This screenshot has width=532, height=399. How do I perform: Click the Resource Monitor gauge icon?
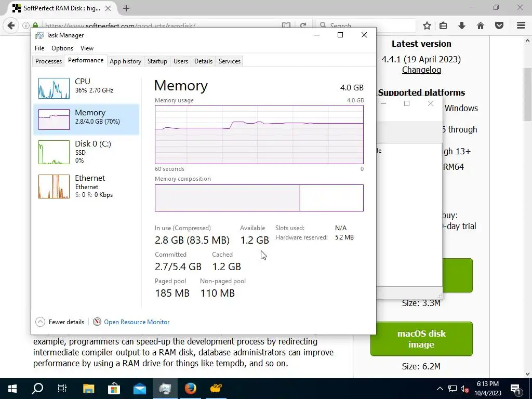click(97, 322)
